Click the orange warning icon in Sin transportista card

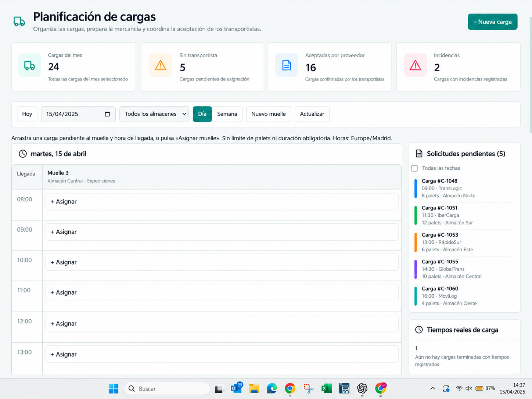(161, 65)
